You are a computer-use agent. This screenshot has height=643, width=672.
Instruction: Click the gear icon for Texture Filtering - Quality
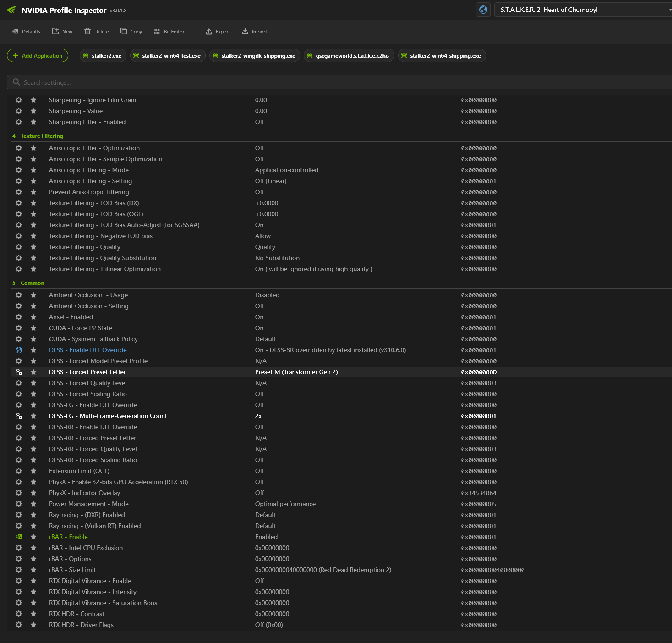[x=19, y=247]
